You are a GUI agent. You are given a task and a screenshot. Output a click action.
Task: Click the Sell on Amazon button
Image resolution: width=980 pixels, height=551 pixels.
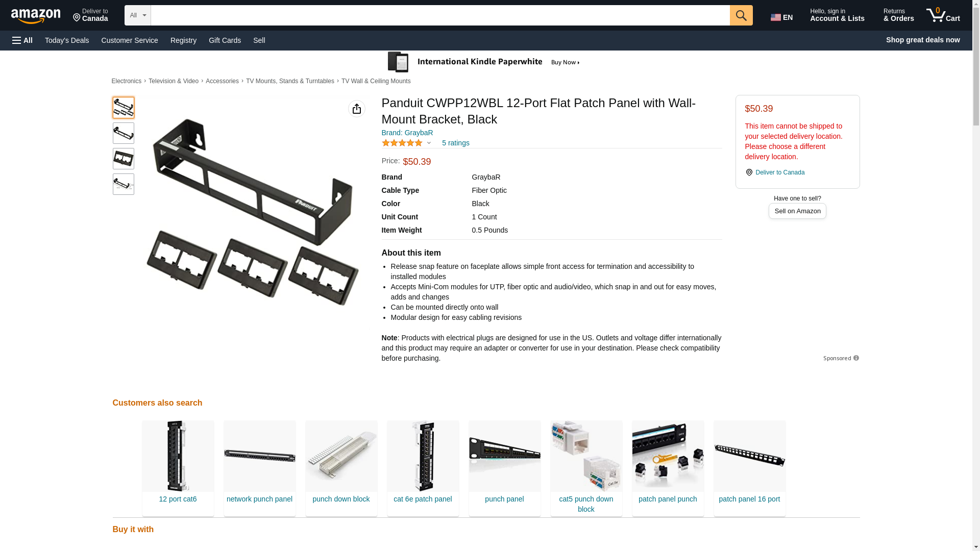click(797, 211)
